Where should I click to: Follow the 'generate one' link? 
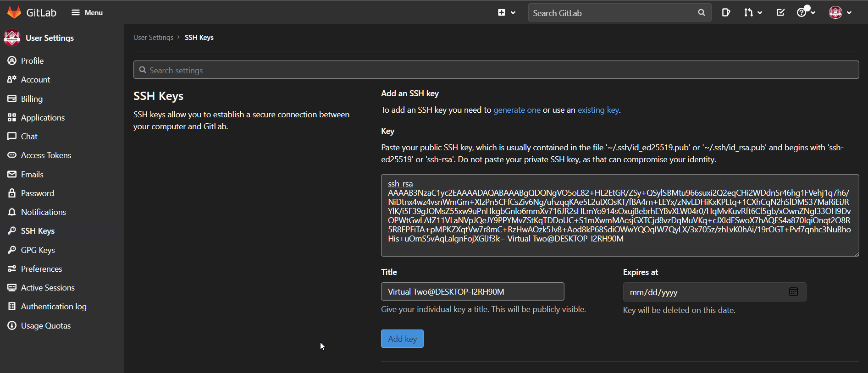click(x=517, y=110)
